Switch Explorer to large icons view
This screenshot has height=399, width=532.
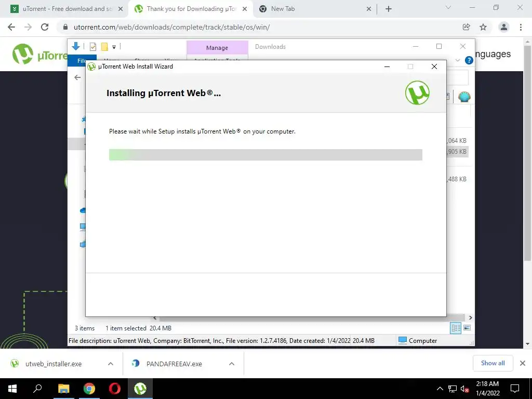coord(467,328)
